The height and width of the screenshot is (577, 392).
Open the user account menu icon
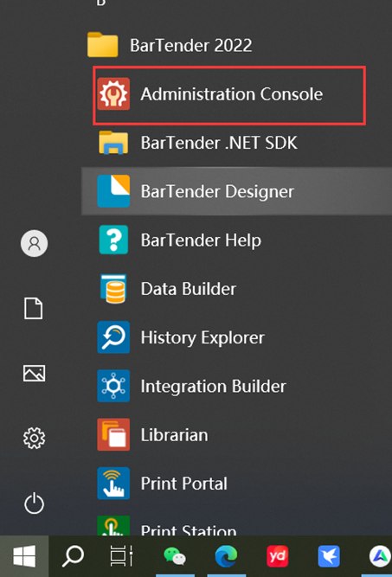tap(35, 243)
